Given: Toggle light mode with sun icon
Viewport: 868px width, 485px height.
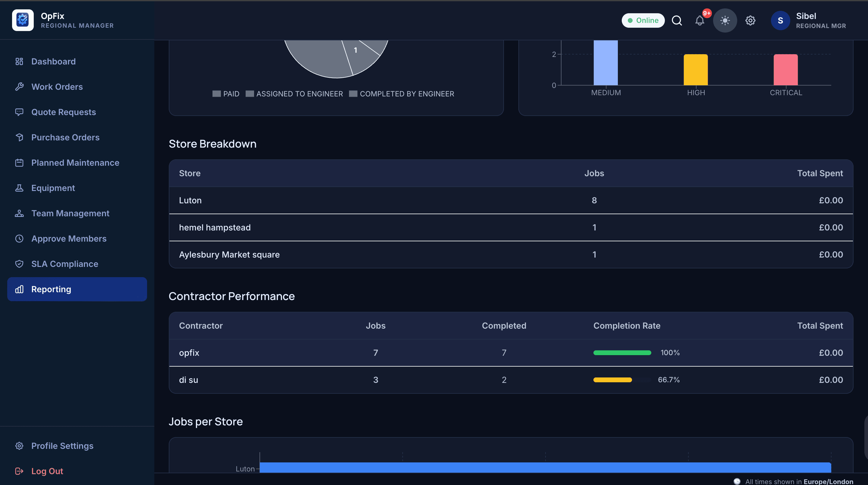Looking at the screenshot, I should pos(725,20).
